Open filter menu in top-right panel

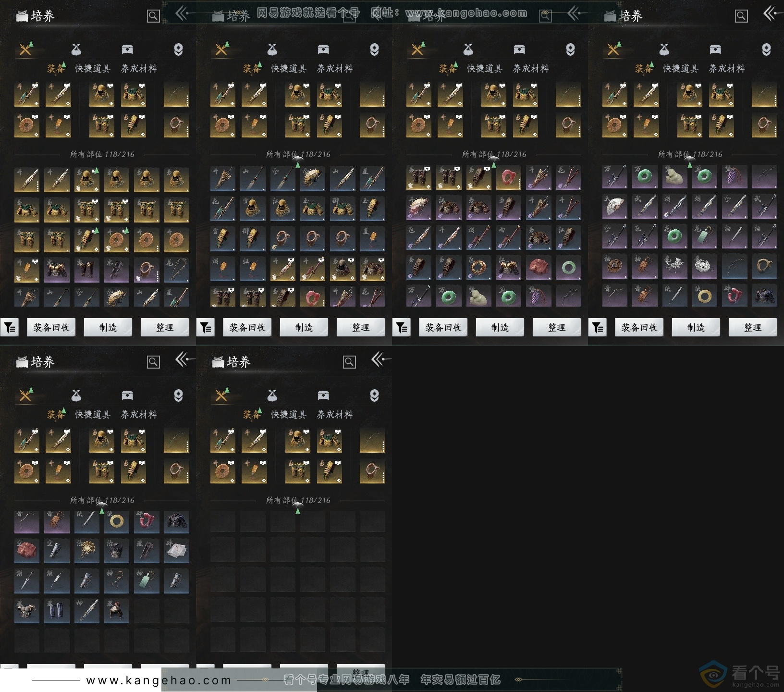coord(598,328)
